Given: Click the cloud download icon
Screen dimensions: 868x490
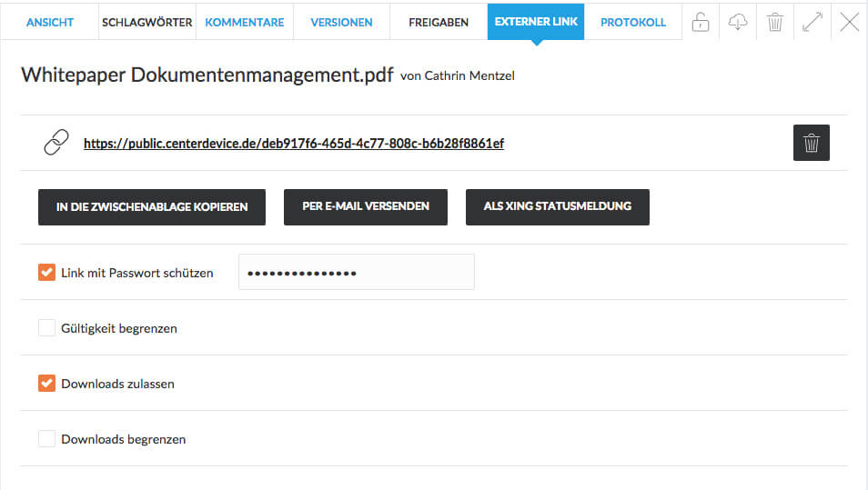Looking at the screenshot, I should click(738, 23).
